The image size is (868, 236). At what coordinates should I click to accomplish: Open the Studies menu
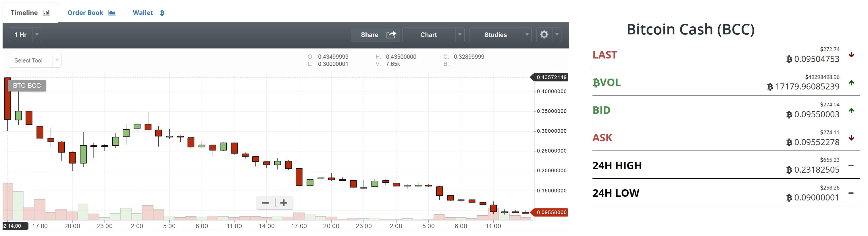pyautogui.click(x=495, y=35)
